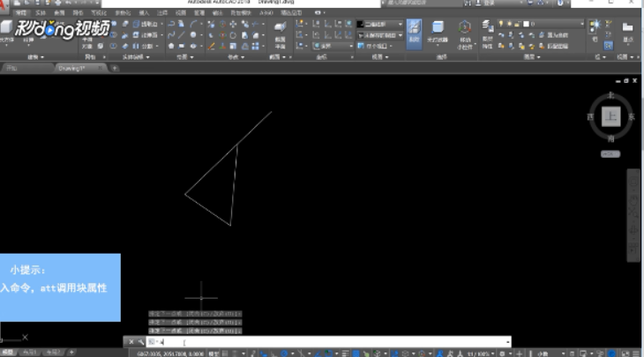Close the command line with its X
Image resolution: width=644 pixels, height=357 pixels.
(131, 341)
